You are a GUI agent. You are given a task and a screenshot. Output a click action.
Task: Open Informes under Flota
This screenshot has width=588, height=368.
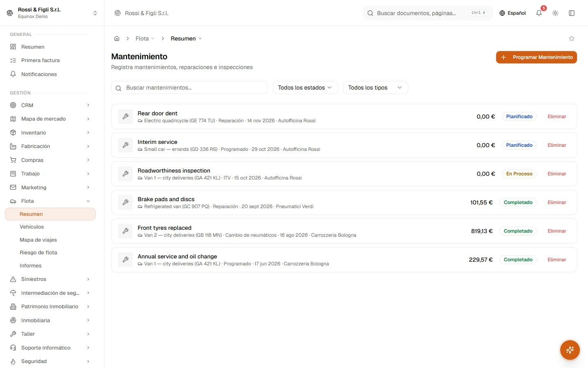click(x=50, y=266)
